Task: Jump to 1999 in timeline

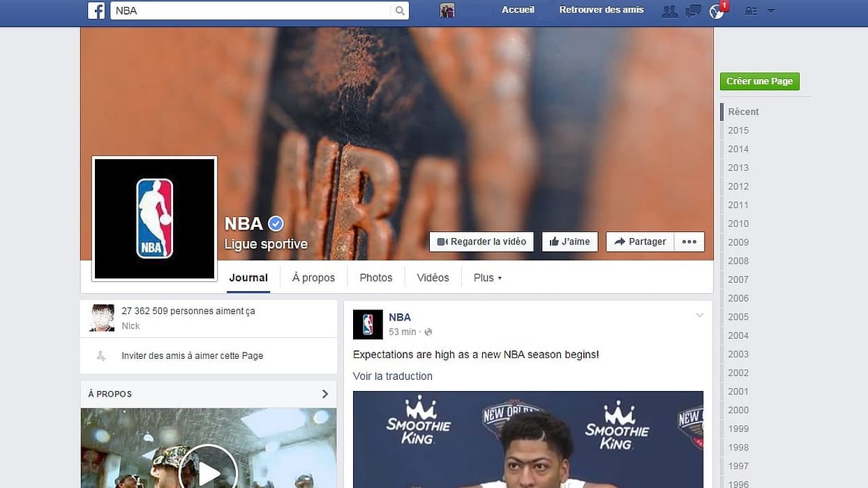Action: pyautogui.click(x=738, y=429)
